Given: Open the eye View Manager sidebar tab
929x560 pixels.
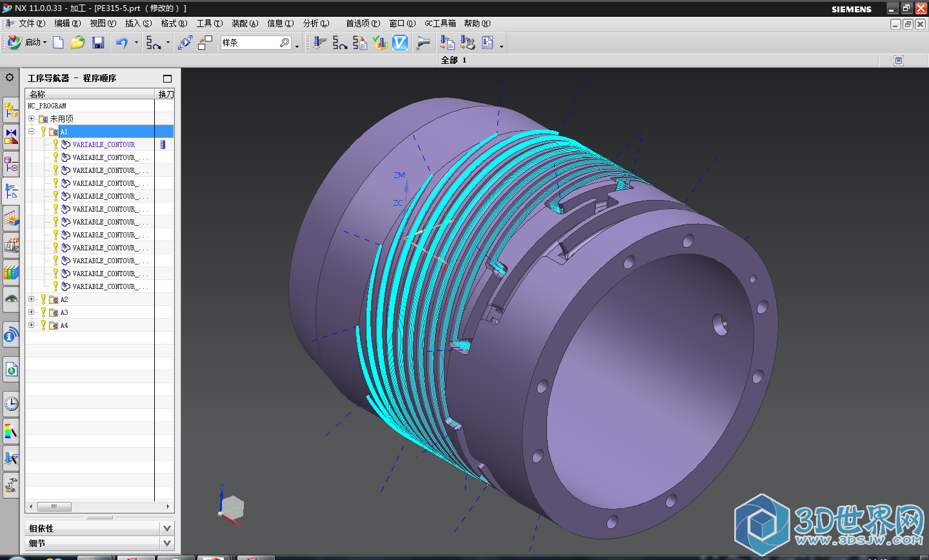Looking at the screenshot, I should [11, 299].
